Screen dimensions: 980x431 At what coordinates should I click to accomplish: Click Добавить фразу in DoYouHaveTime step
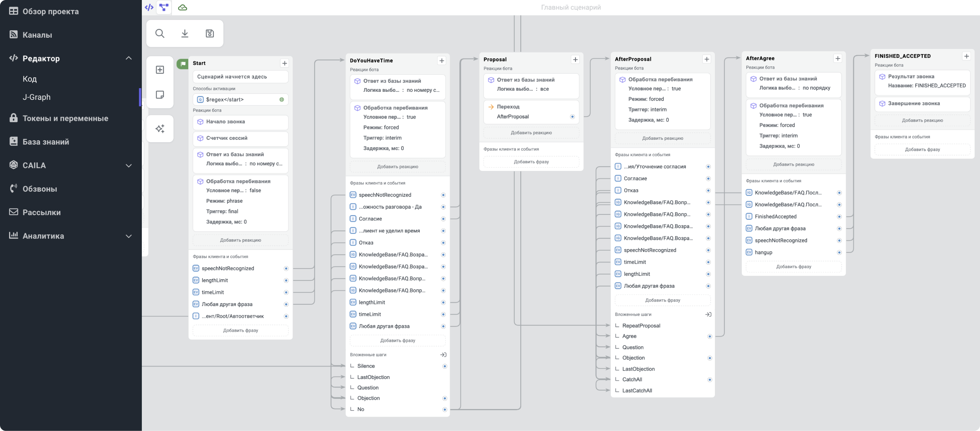click(x=397, y=340)
